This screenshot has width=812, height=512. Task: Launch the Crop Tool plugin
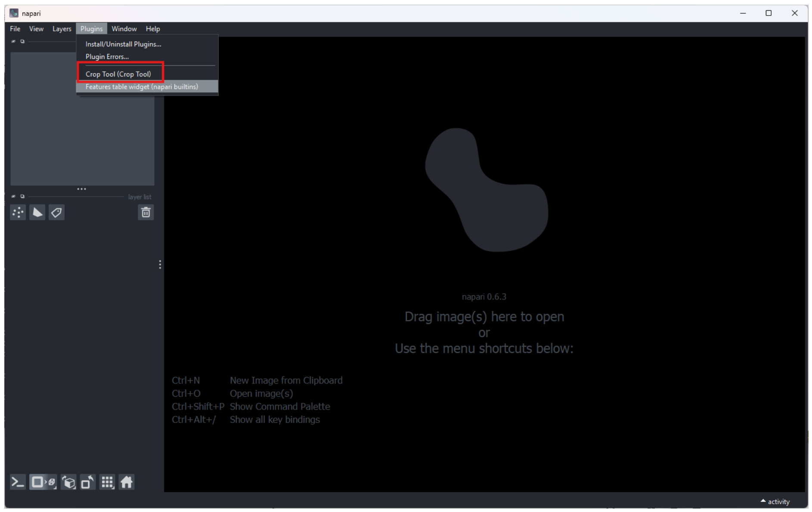point(118,74)
